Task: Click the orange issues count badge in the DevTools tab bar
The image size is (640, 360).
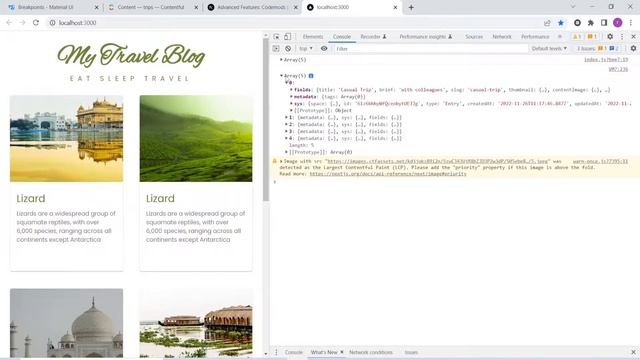Action: pos(592,37)
